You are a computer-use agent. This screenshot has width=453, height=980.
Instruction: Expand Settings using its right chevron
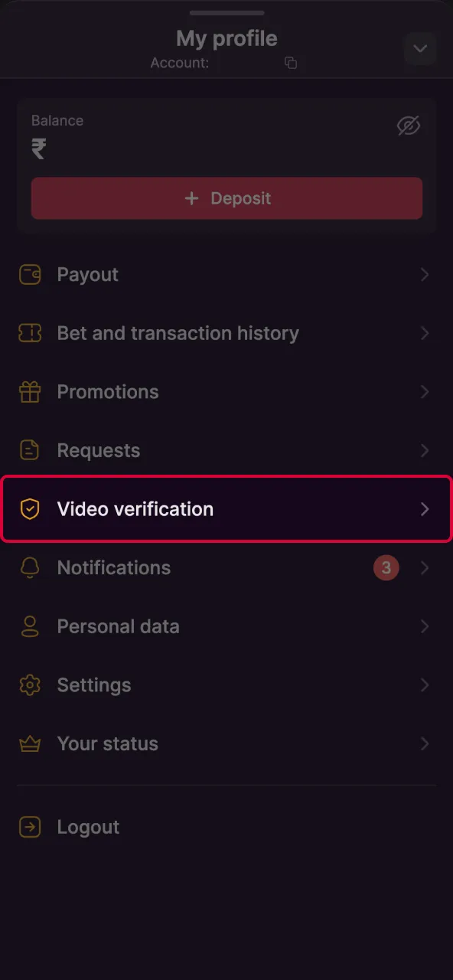(425, 684)
